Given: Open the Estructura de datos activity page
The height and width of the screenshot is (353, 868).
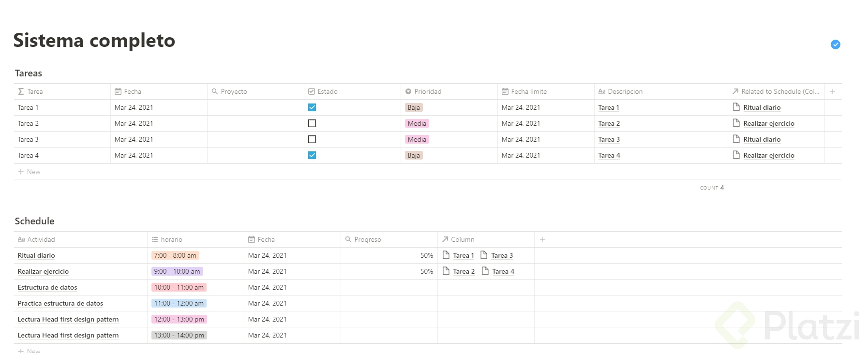Looking at the screenshot, I should (47, 287).
